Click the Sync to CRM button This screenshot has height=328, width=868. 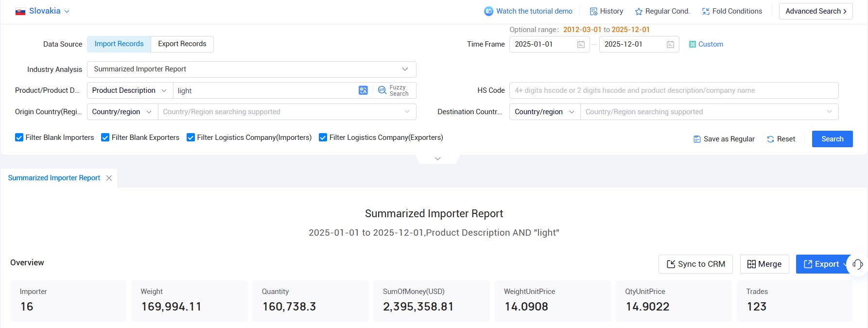[695, 264]
